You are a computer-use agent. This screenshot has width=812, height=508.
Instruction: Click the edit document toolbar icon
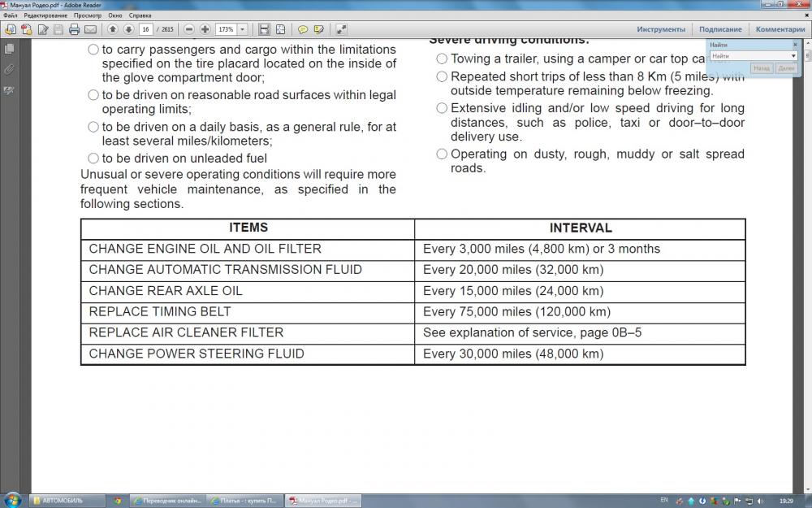(x=43, y=29)
